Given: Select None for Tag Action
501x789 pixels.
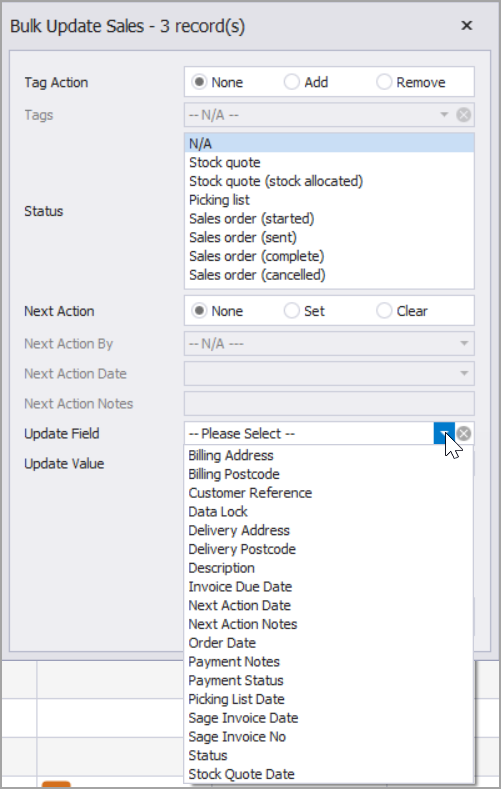Looking at the screenshot, I should (x=217, y=82).
